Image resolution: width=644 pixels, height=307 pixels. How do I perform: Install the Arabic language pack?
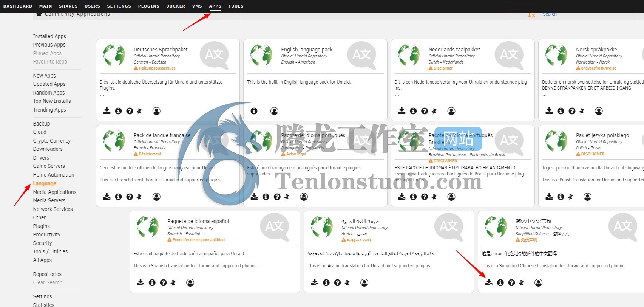point(315,282)
